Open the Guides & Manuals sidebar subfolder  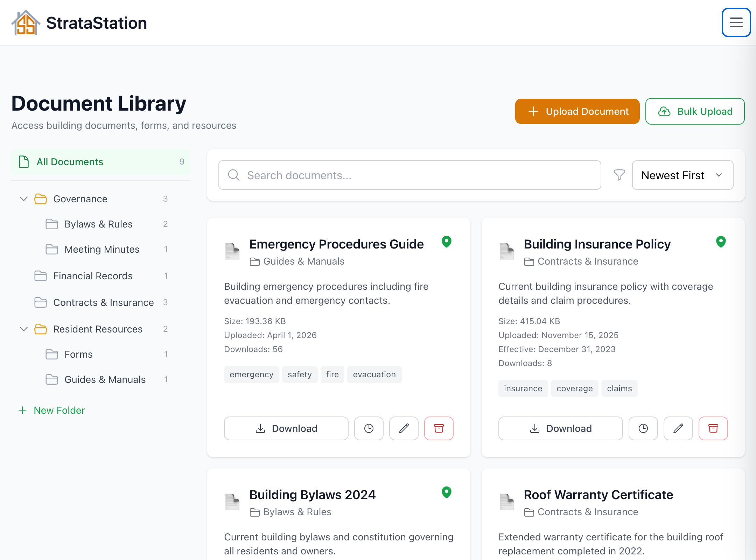(101, 379)
